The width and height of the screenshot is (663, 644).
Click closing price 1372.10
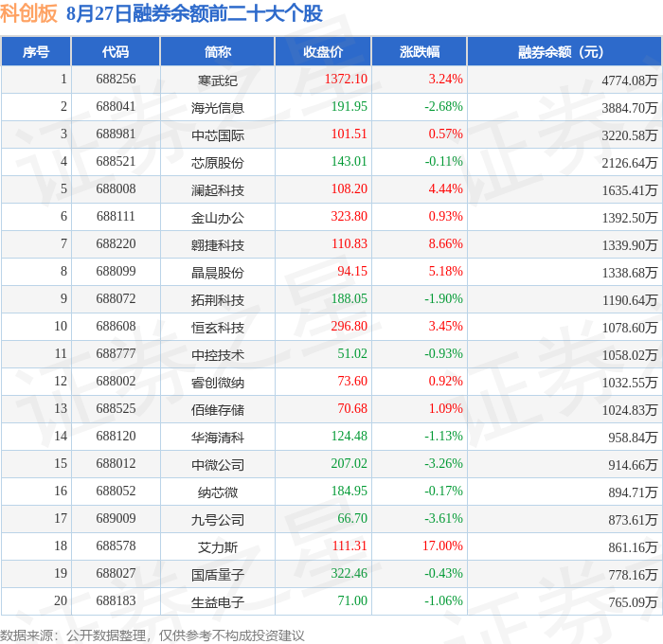[x=346, y=79]
